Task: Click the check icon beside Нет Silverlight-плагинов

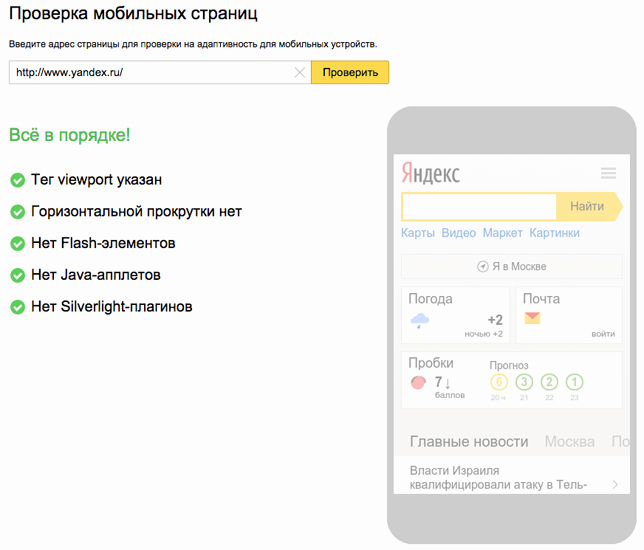Action: click(x=18, y=307)
